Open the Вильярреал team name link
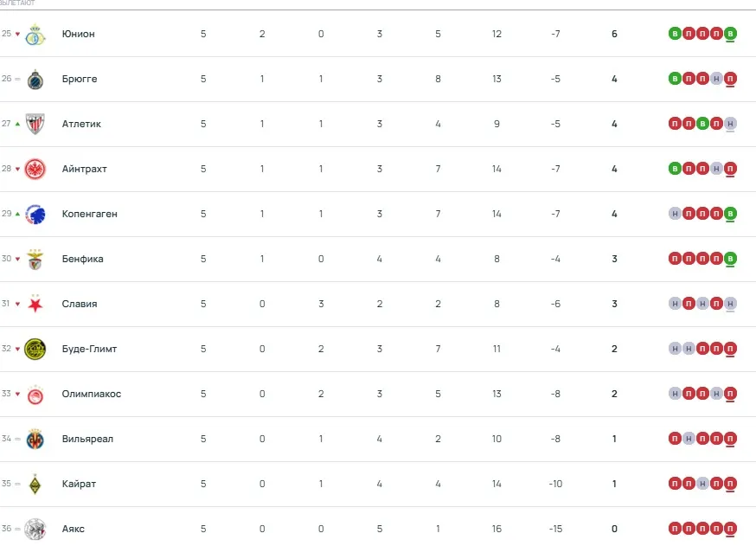756x546 pixels. pyautogui.click(x=87, y=440)
